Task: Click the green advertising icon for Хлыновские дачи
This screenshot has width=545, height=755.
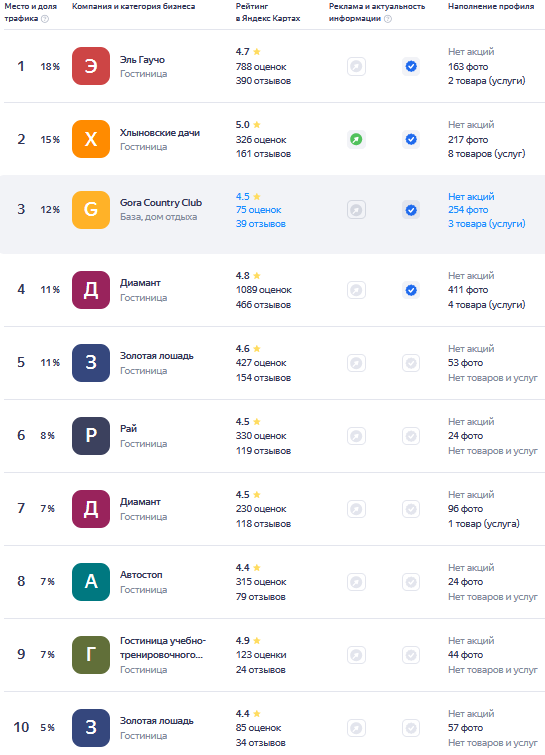Action: pos(356,140)
